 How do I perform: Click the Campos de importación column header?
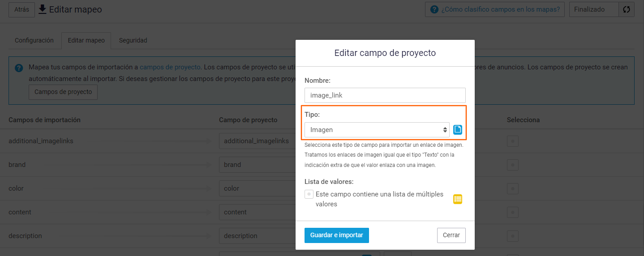point(44,120)
